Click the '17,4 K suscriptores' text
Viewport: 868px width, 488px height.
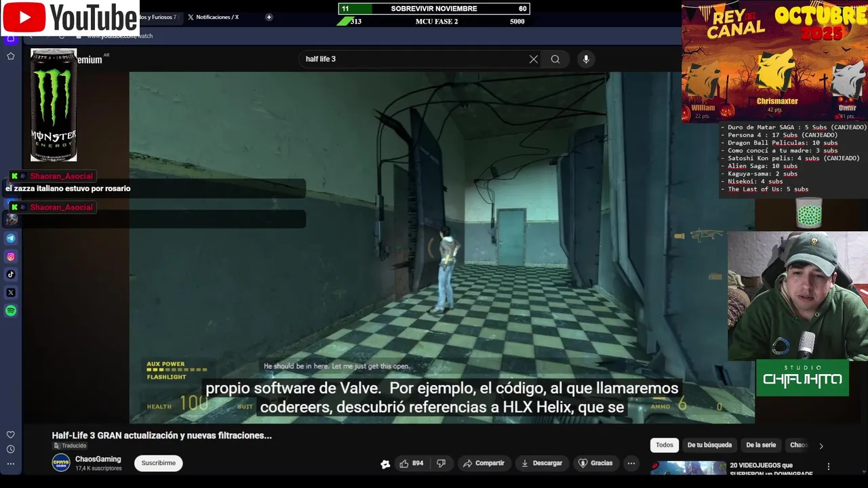coord(98,468)
